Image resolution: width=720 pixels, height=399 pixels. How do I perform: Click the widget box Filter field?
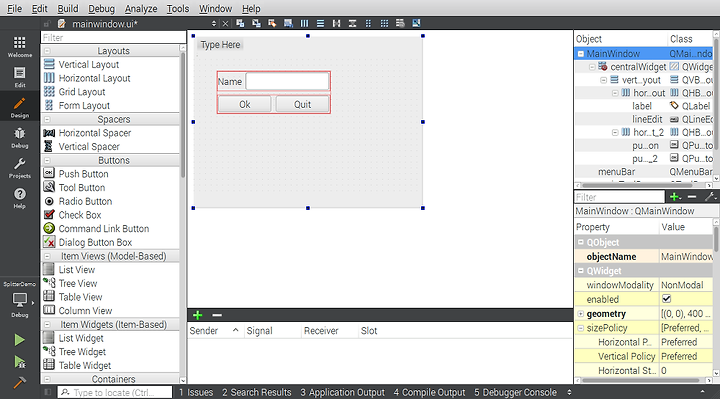pos(113,37)
